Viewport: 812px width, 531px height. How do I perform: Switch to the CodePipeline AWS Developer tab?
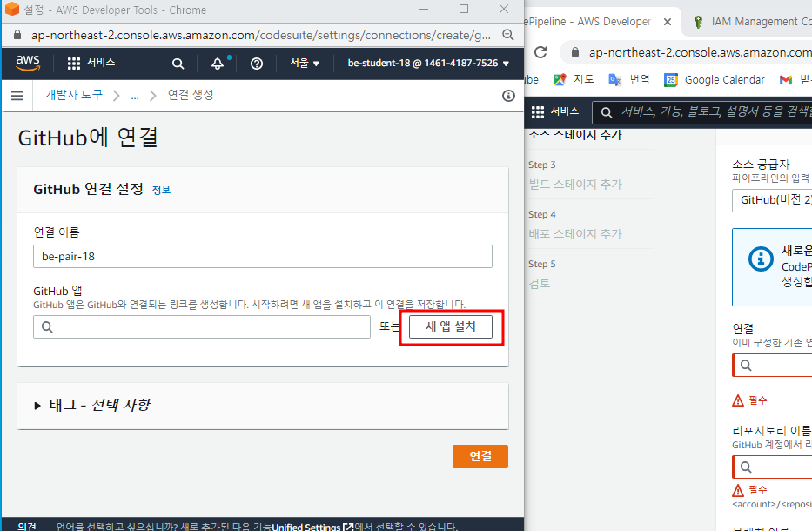coord(587,22)
